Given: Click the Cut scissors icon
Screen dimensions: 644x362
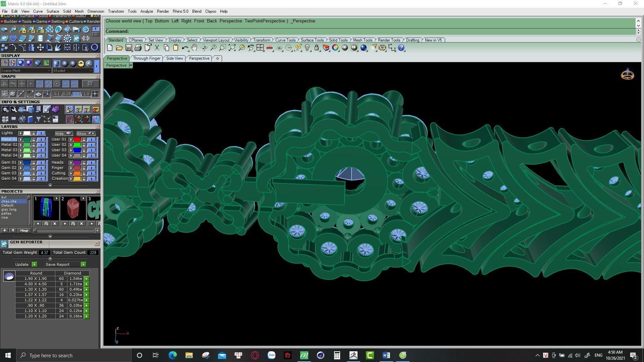Looking at the screenshot, I should 157,48.
